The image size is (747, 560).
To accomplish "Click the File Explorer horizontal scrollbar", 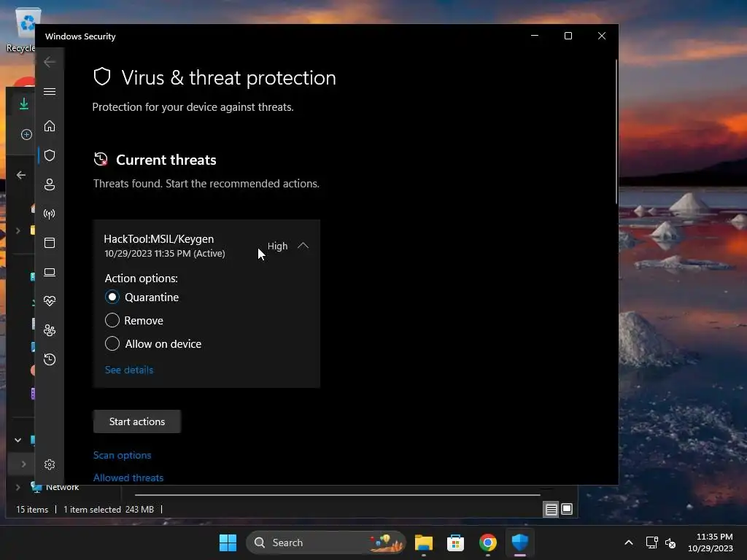I will [x=337, y=495].
